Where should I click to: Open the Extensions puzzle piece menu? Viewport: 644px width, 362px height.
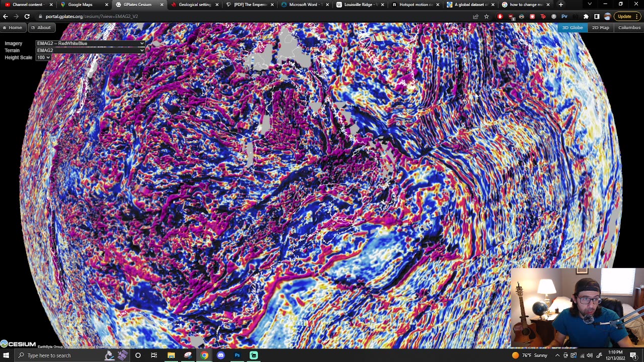point(586,16)
